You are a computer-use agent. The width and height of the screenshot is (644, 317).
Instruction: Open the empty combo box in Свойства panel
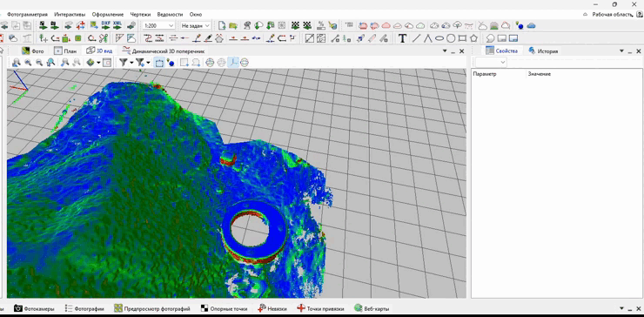pyautogui.click(x=491, y=63)
